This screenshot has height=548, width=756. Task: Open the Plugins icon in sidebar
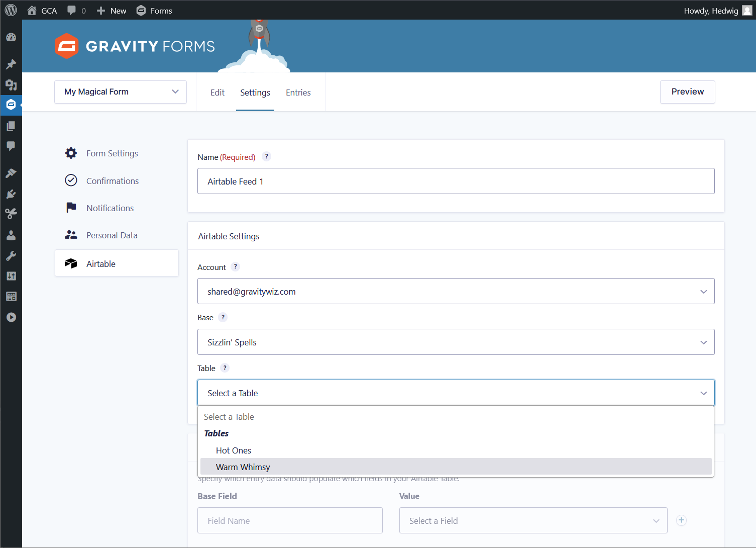[x=11, y=194]
